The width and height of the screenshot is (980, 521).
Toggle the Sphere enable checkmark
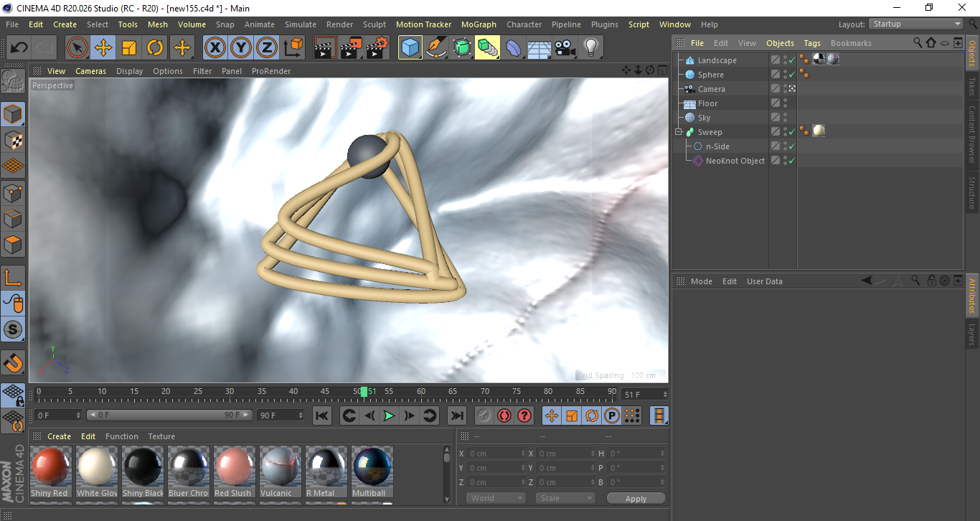[x=791, y=75]
